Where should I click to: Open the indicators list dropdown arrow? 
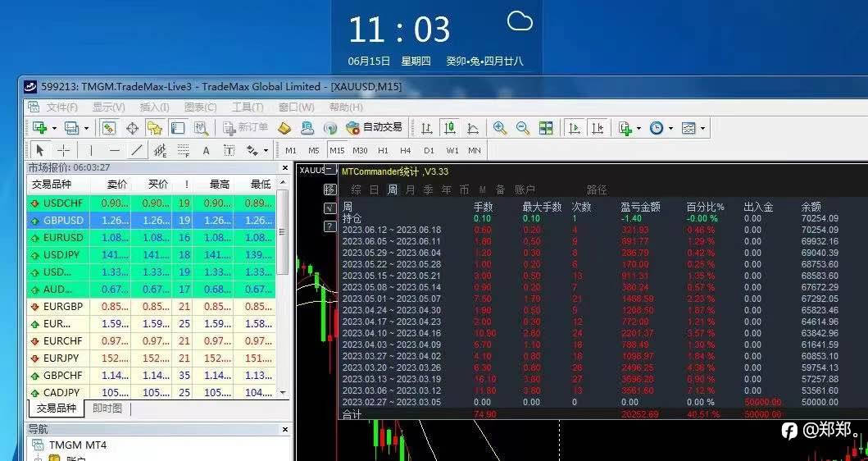639,129
